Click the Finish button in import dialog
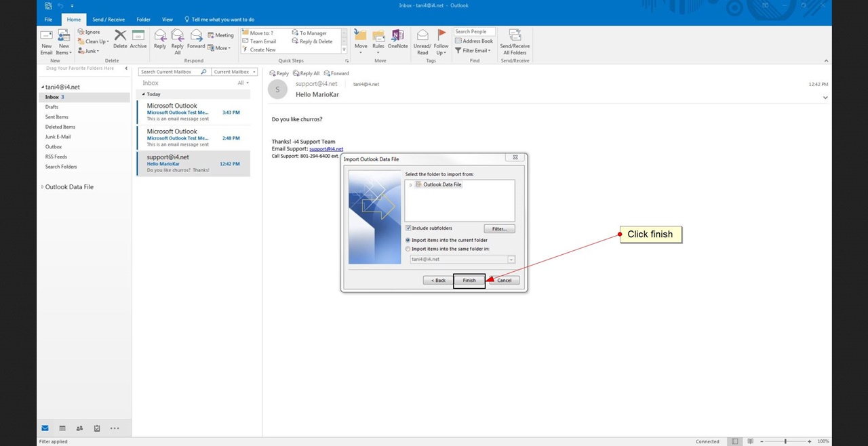Screen dimensions: 868x446 (469, 280)
